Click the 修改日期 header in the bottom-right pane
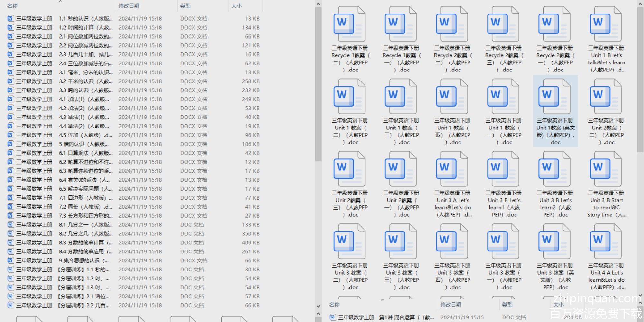 coord(451,304)
